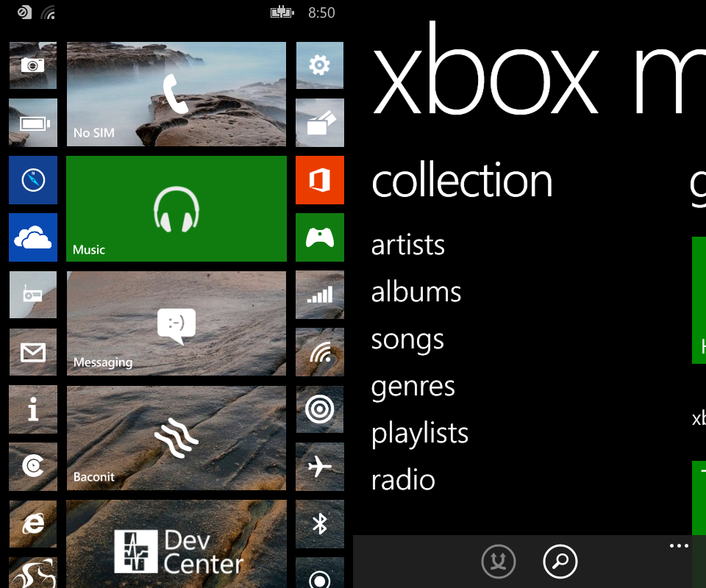This screenshot has height=588, width=706.
Task: Toggle the cellular signal bars tile
Action: click(x=320, y=295)
